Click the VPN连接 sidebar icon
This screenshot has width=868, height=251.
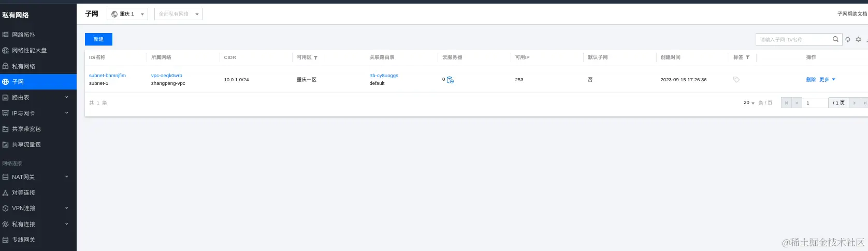6,208
